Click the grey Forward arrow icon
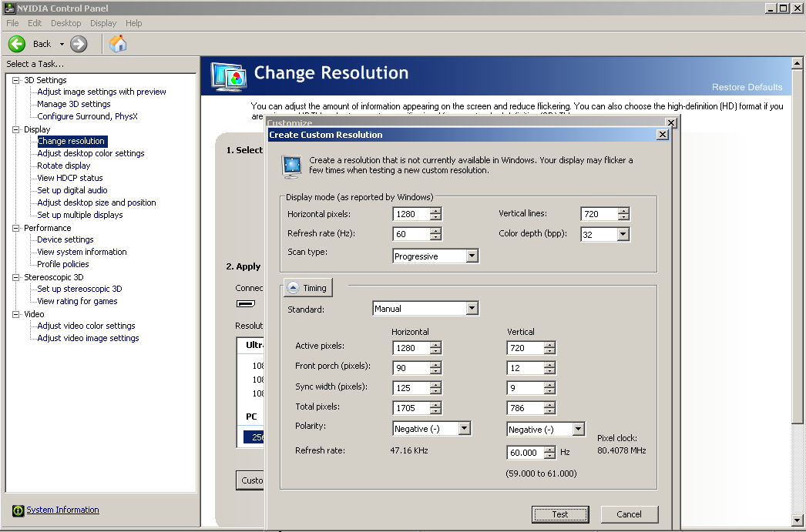806x532 pixels. (79, 44)
